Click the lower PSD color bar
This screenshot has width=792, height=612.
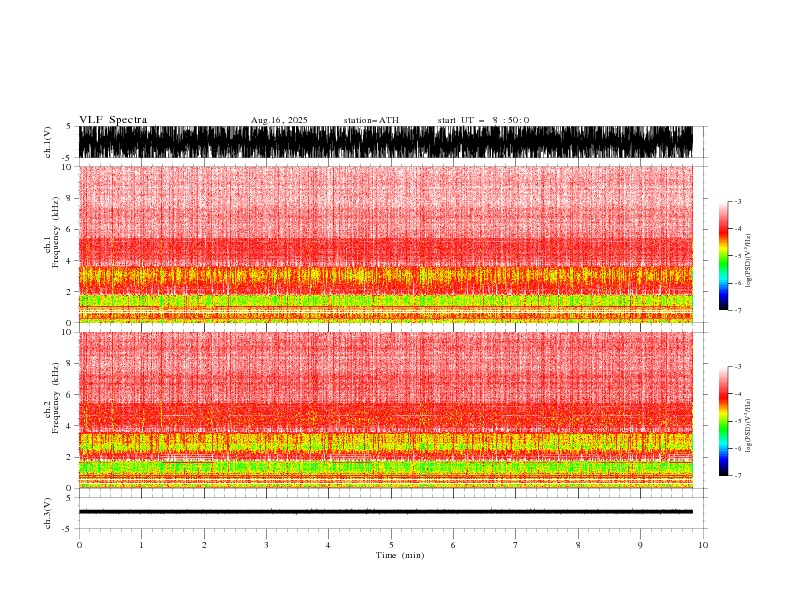pyautogui.click(x=723, y=421)
